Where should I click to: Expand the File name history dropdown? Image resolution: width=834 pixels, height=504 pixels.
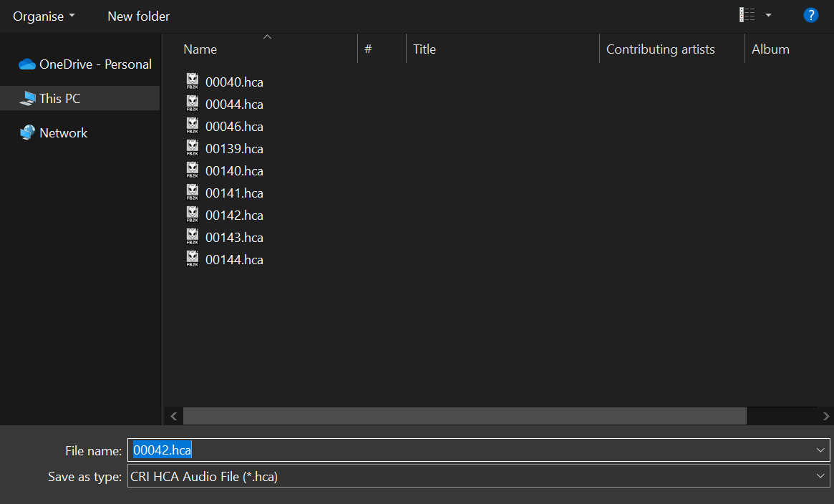[x=820, y=450]
